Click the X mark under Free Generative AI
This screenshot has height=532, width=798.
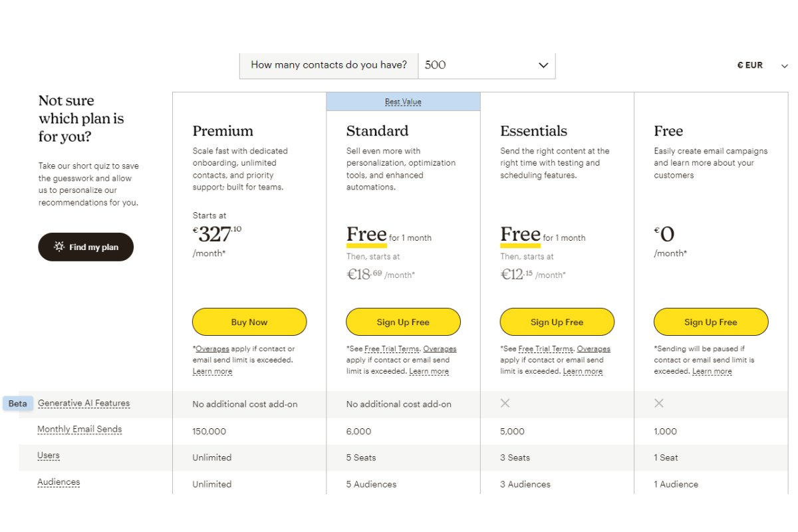[659, 403]
